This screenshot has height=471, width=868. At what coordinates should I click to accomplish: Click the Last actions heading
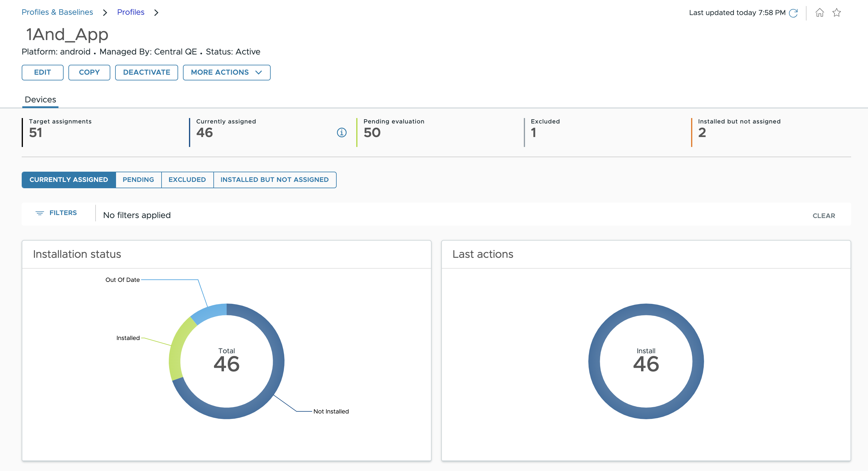pyautogui.click(x=483, y=254)
